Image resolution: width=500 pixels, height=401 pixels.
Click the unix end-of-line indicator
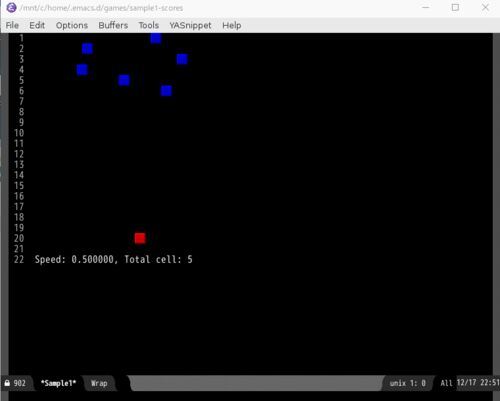click(x=398, y=383)
